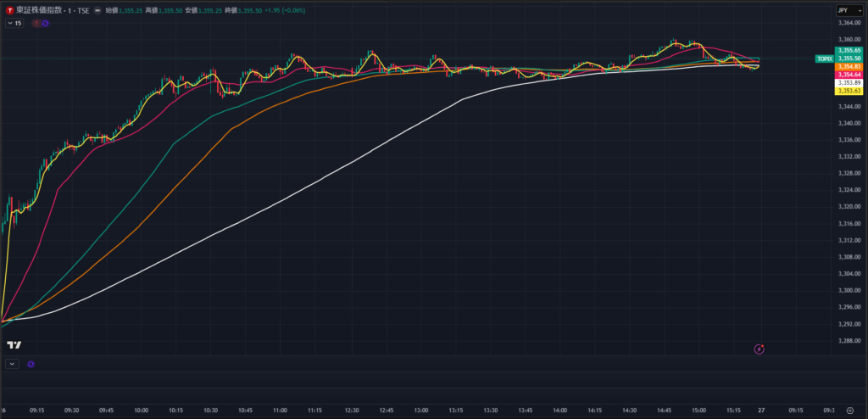Click the pink 3,354.64 moving average label
The width and height of the screenshot is (868, 419).
(849, 75)
